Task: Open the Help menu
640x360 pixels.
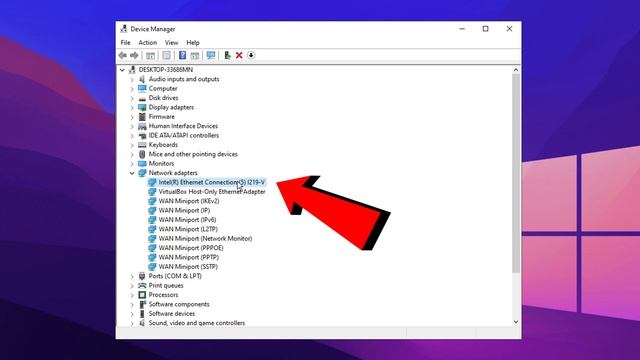Action: click(193, 42)
